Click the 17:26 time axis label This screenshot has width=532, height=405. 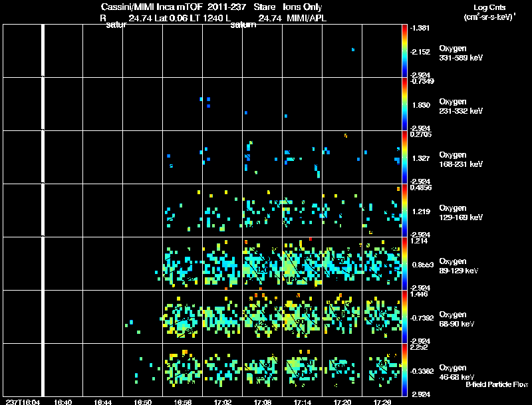coord(382,402)
